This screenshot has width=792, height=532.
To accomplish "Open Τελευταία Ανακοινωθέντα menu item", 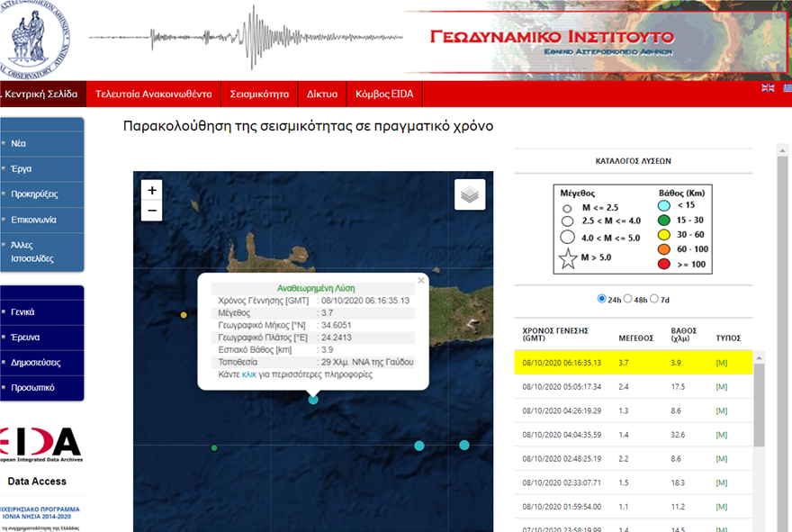I will [153, 94].
